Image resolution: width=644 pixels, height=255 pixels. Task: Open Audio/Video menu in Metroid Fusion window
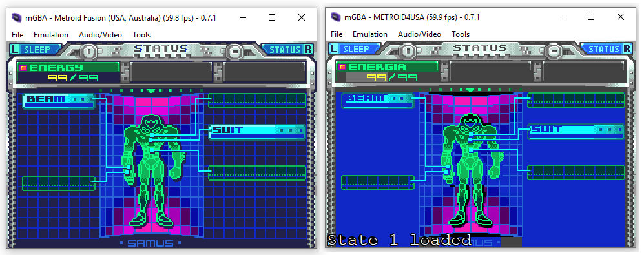[x=100, y=35]
